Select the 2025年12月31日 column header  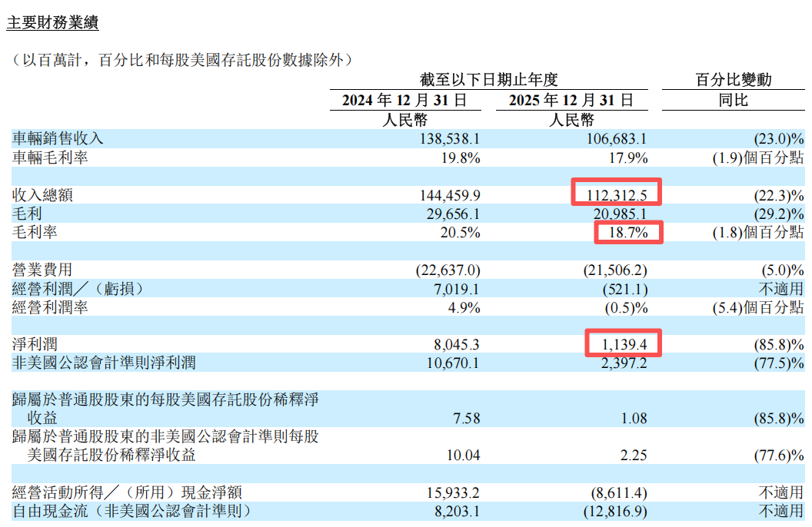tap(571, 100)
